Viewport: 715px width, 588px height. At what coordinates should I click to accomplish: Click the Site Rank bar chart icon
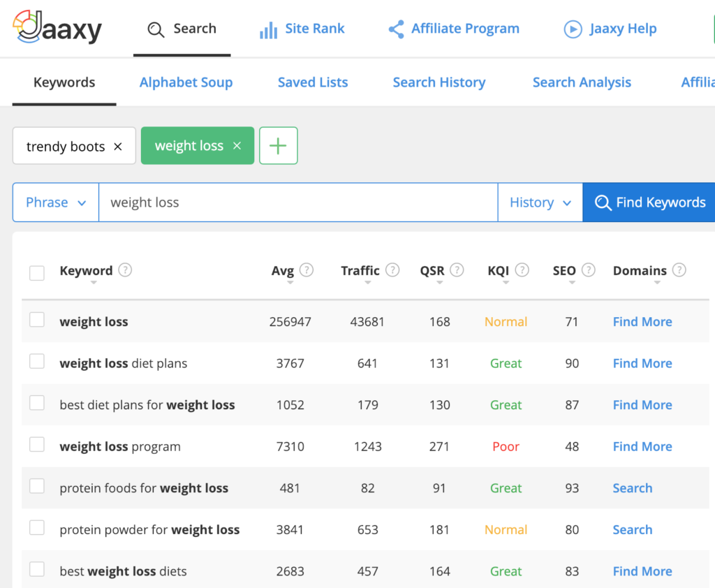[268, 30]
